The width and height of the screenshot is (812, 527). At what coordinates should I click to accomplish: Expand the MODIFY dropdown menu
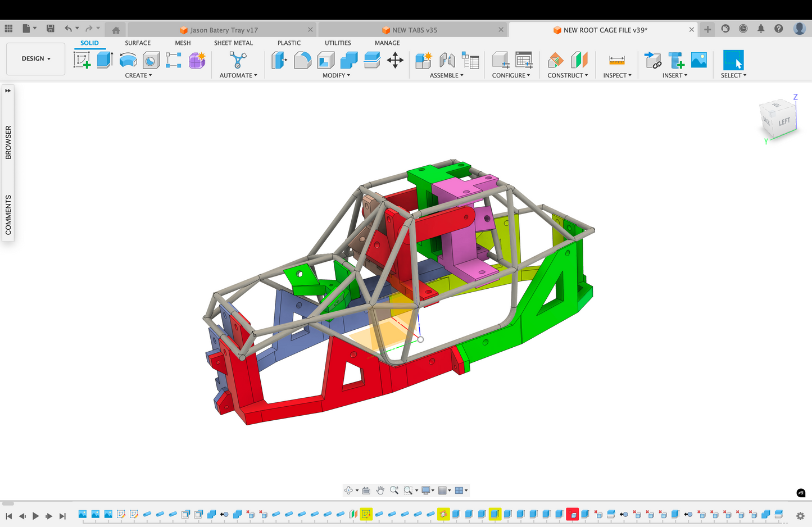coord(336,75)
